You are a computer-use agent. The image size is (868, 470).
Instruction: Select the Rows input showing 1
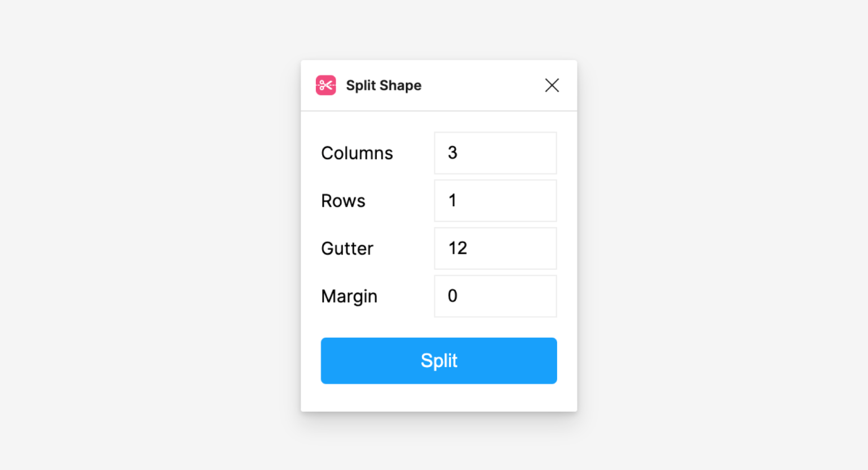point(495,201)
